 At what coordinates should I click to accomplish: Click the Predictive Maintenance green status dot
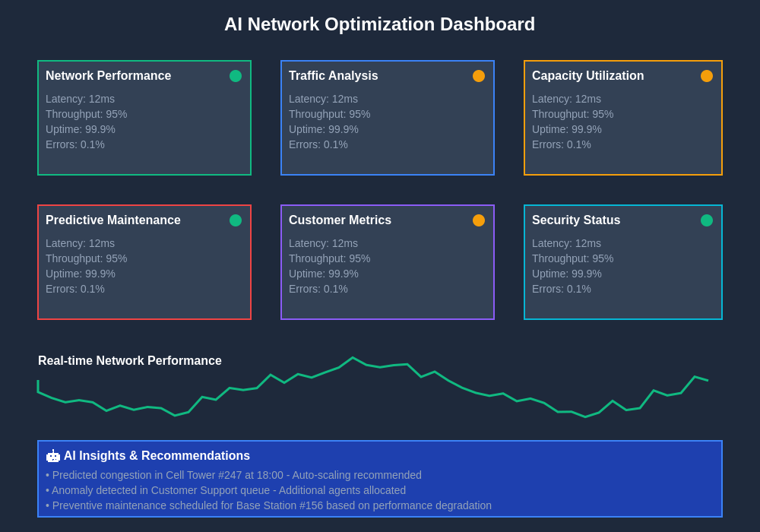[x=236, y=220]
